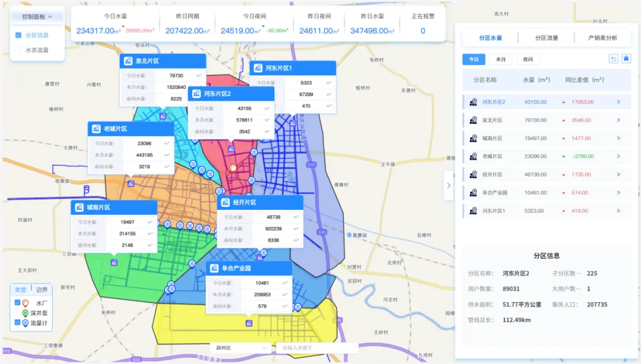Click the return arrow icon beside home
This screenshot has height=364, width=641.
614,59
